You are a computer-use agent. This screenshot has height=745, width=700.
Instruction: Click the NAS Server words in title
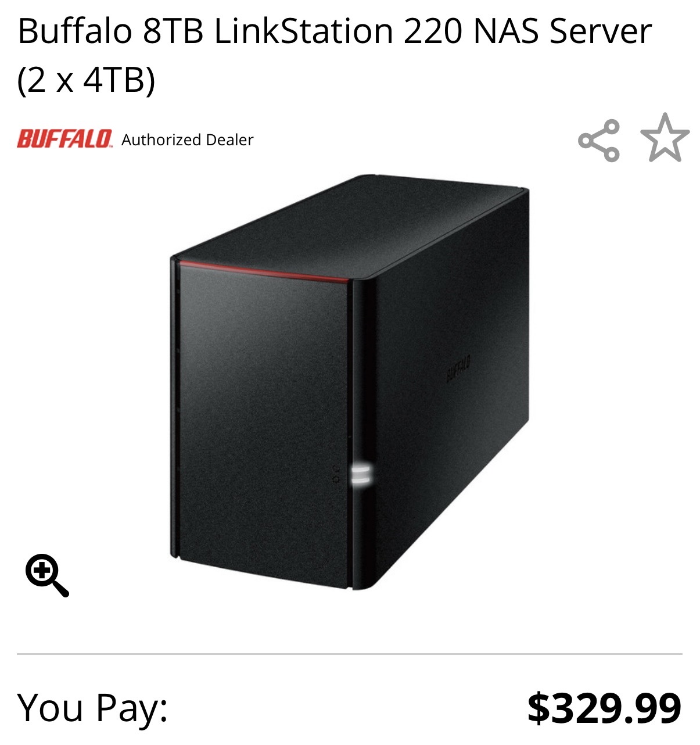click(x=562, y=31)
